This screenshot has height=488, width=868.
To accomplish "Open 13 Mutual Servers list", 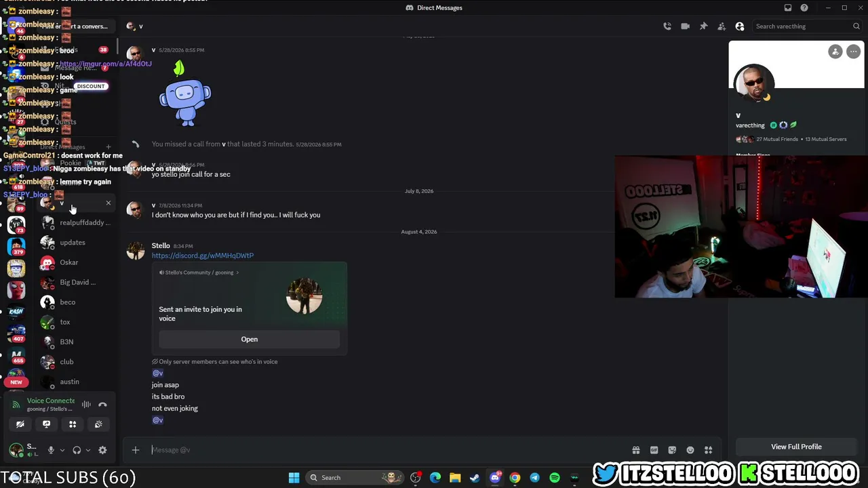I will 826,139.
